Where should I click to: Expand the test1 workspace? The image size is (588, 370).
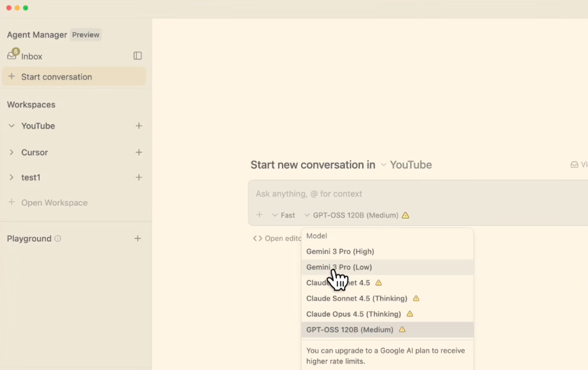tap(12, 178)
